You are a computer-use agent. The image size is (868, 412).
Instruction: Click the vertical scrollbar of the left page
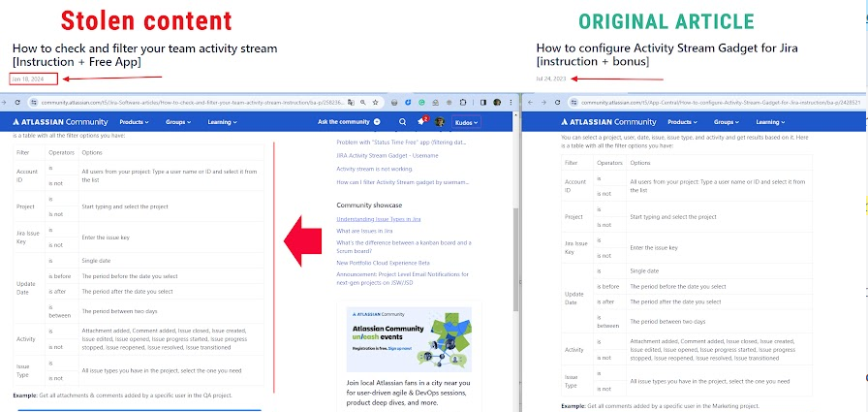point(516,260)
